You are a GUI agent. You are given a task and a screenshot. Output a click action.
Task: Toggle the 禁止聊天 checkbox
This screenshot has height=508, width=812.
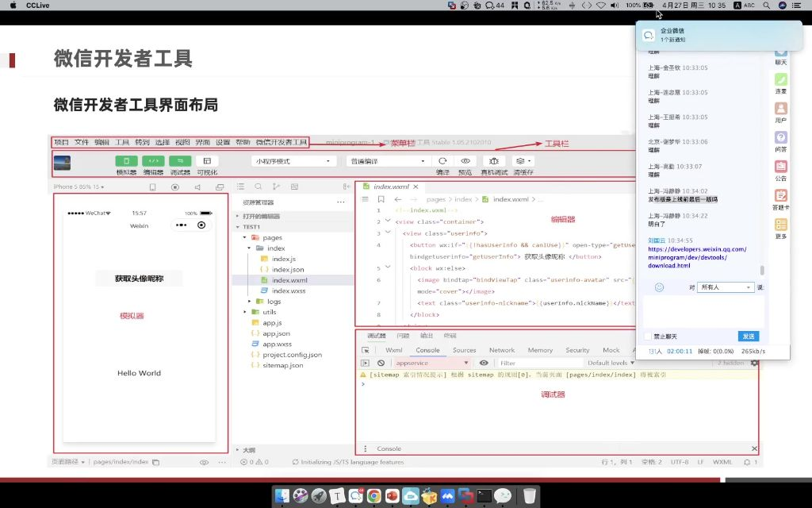pyautogui.click(x=647, y=337)
